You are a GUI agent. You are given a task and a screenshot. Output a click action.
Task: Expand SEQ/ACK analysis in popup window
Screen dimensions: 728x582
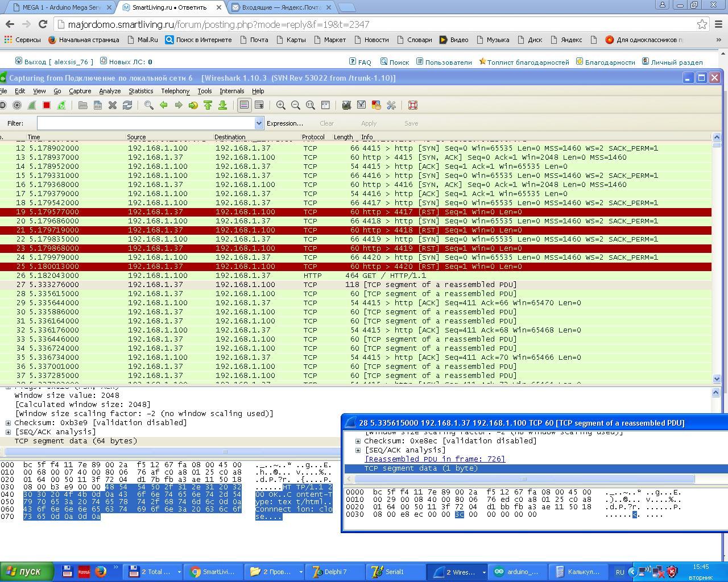click(x=358, y=450)
